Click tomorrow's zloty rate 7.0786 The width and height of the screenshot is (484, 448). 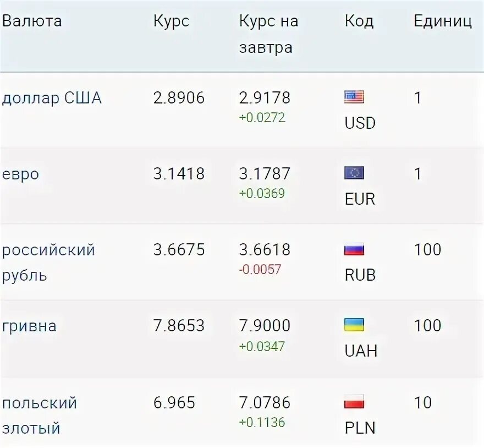[x=265, y=402]
